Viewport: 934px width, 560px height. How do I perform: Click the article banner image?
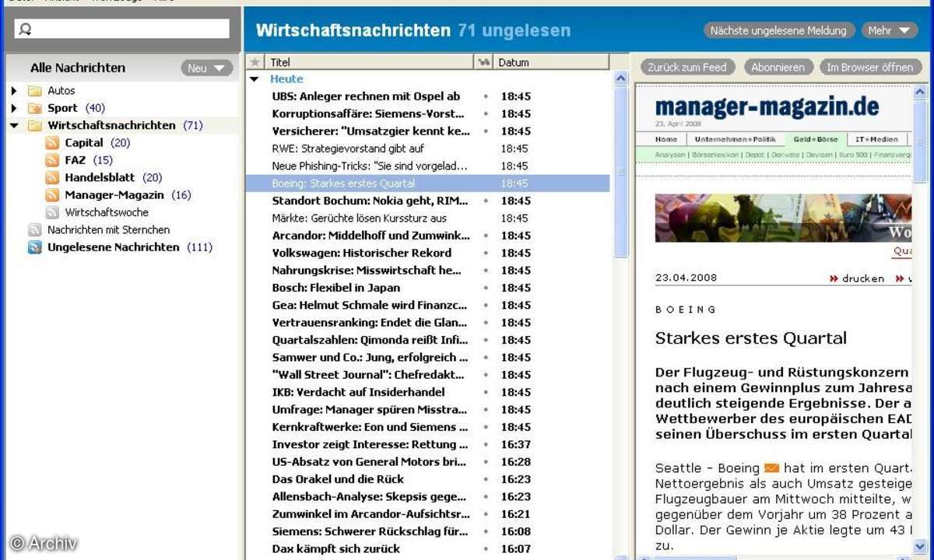(783, 219)
